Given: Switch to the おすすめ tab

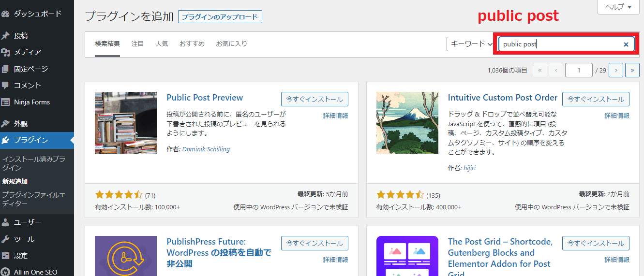Looking at the screenshot, I should (x=192, y=44).
